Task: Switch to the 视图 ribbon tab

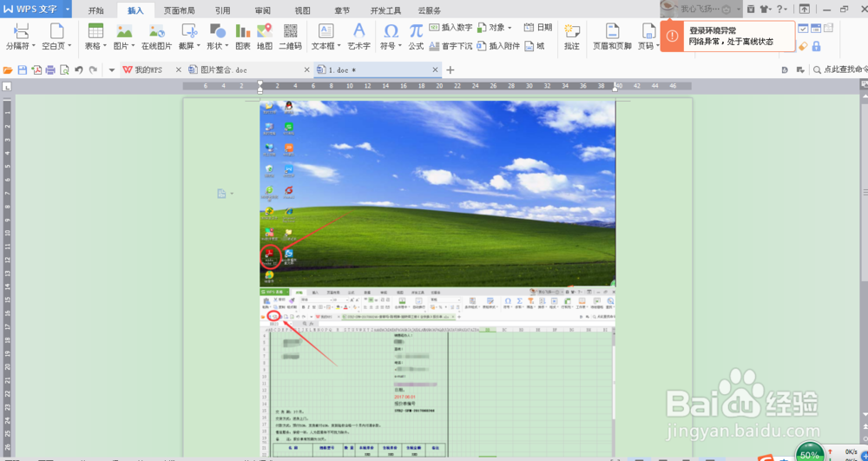Action: point(302,10)
